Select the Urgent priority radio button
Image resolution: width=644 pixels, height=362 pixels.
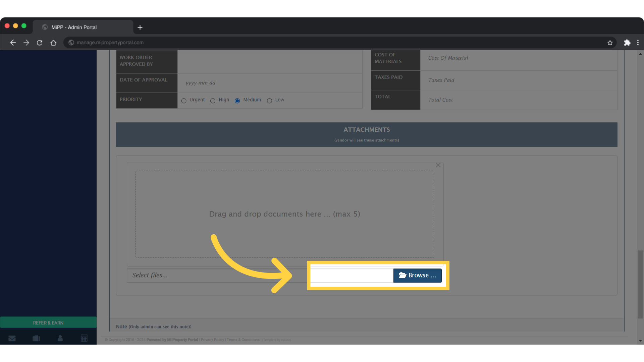tap(184, 101)
